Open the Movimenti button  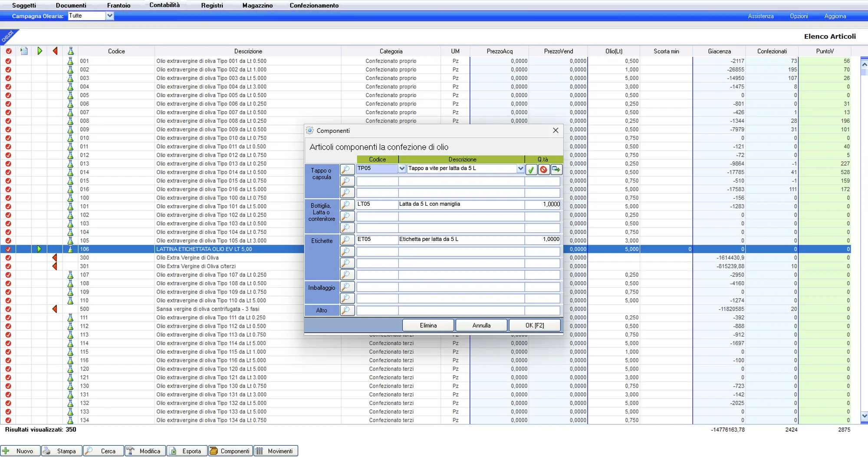tap(276, 451)
